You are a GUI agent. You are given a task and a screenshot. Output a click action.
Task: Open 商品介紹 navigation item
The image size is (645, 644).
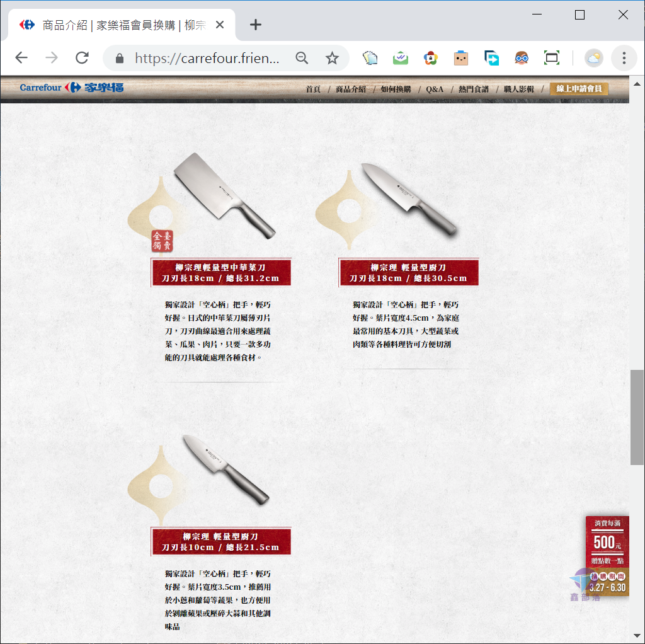(x=350, y=89)
